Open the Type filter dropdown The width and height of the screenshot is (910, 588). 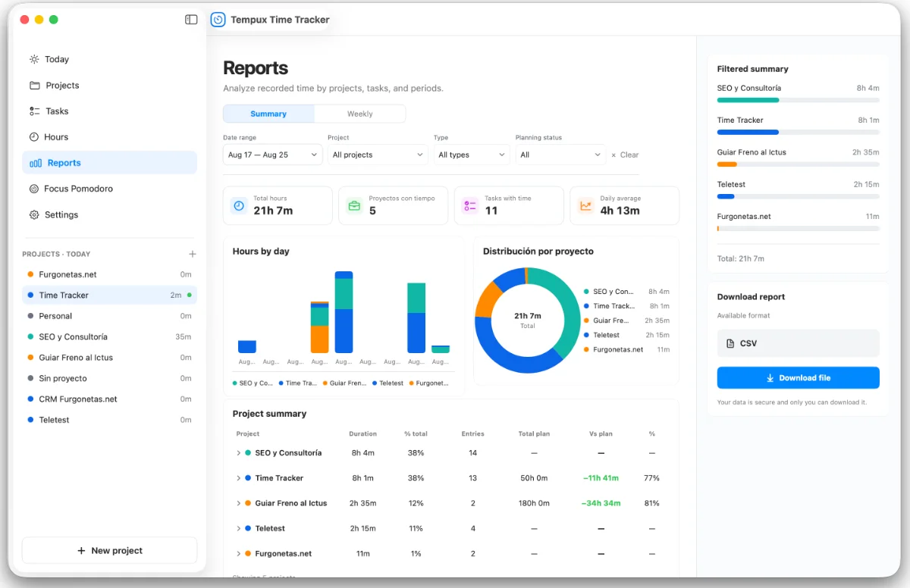click(471, 155)
